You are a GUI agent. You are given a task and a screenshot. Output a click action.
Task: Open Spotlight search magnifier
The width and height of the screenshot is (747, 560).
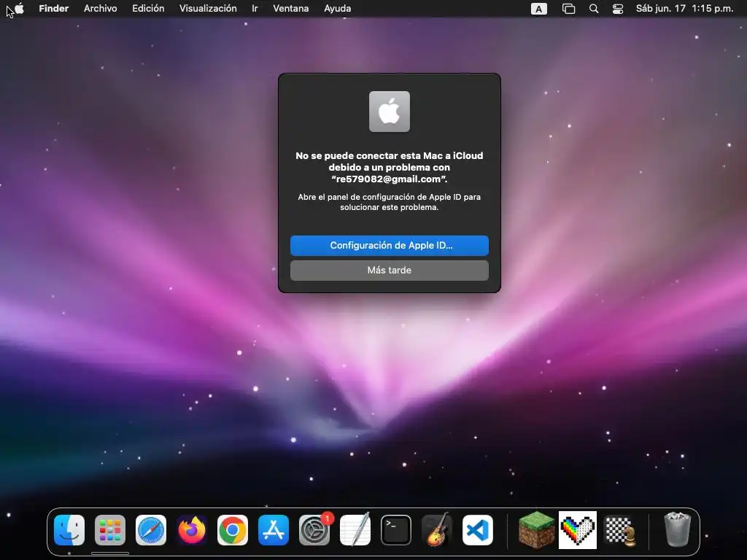coord(594,9)
